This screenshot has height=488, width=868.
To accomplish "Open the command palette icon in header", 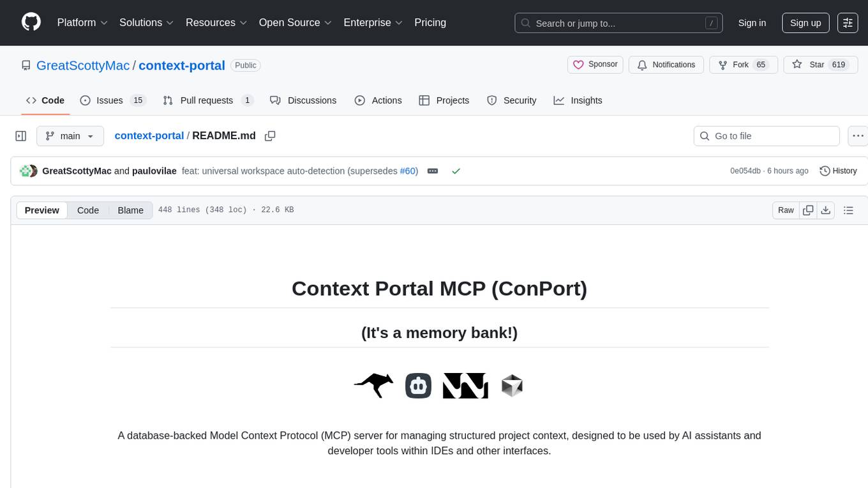I will coord(848,23).
